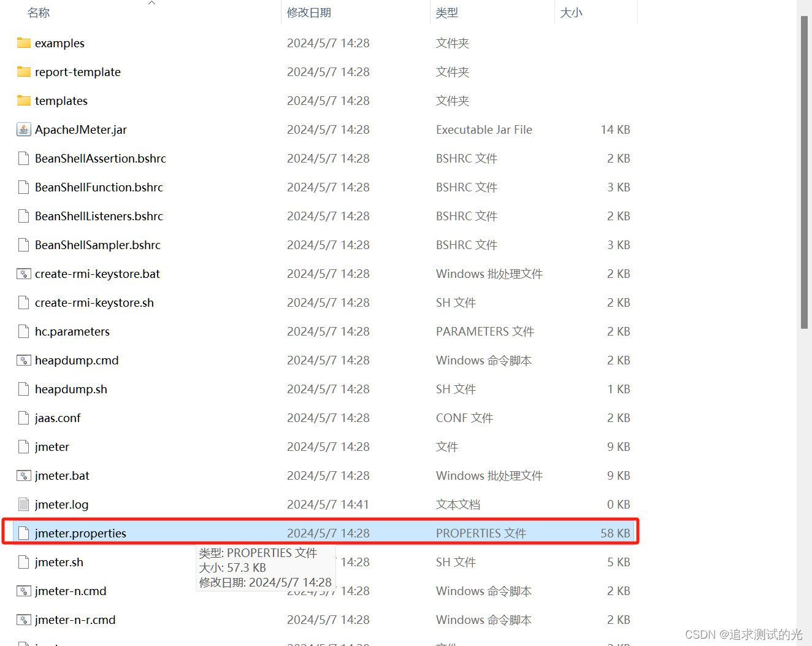Open the examples folder icon
812x646 pixels.
pyautogui.click(x=23, y=43)
